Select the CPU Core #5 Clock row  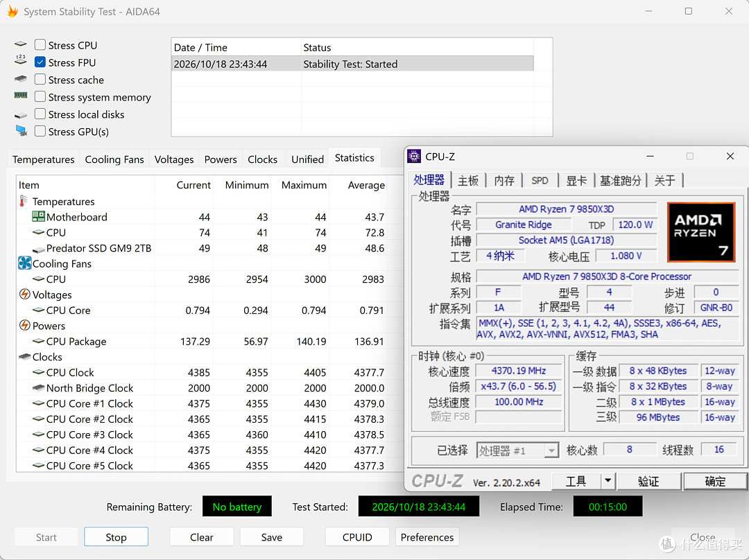click(209, 466)
